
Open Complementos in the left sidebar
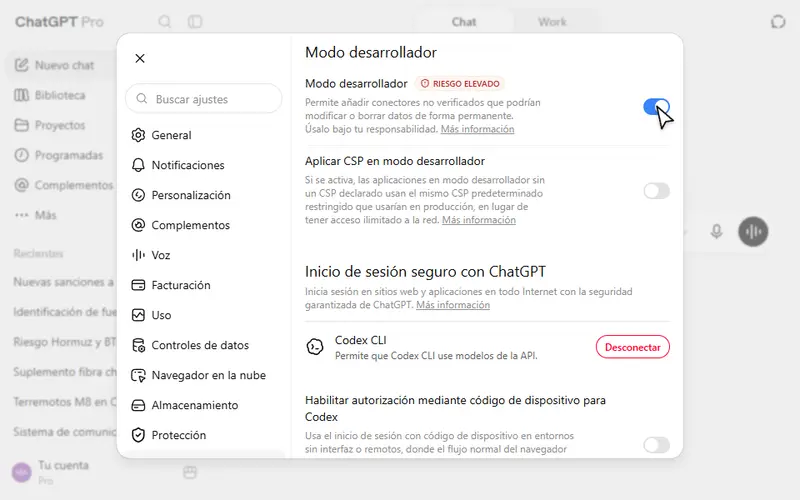pos(63,185)
